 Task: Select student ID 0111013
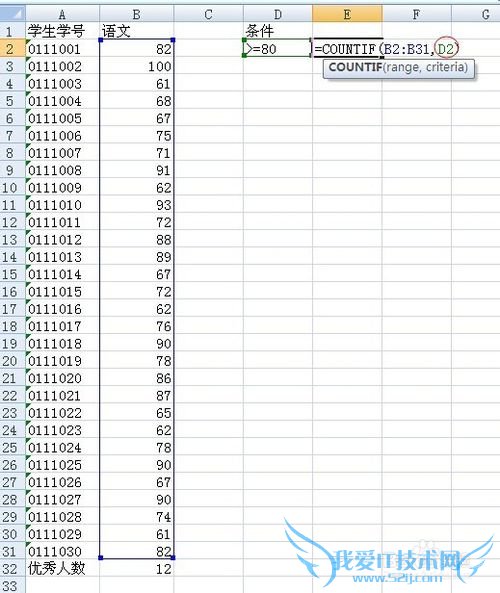coord(62,257)
